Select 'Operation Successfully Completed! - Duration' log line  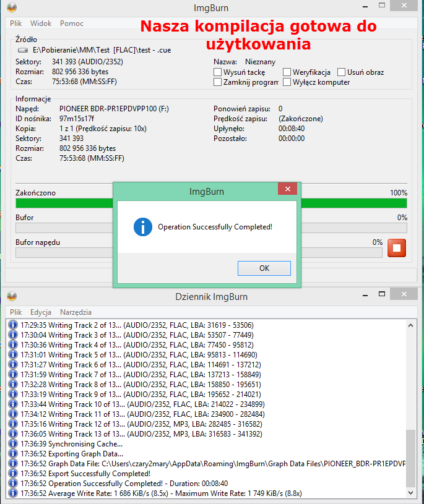124,484
